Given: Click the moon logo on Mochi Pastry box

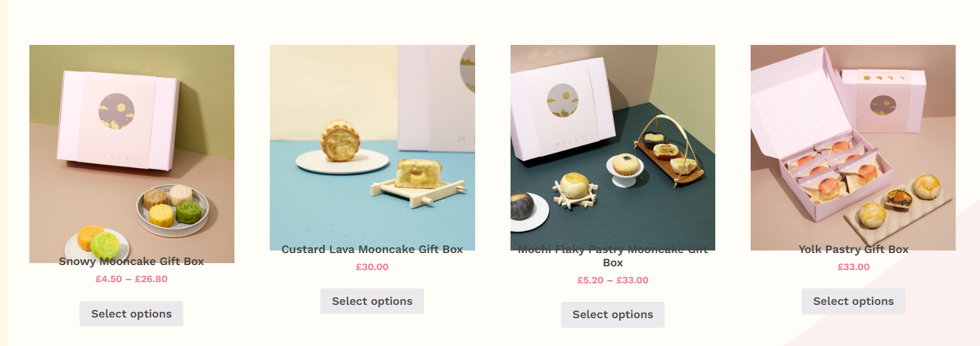Looking at the screenshot, I should [x=562, y=101].
